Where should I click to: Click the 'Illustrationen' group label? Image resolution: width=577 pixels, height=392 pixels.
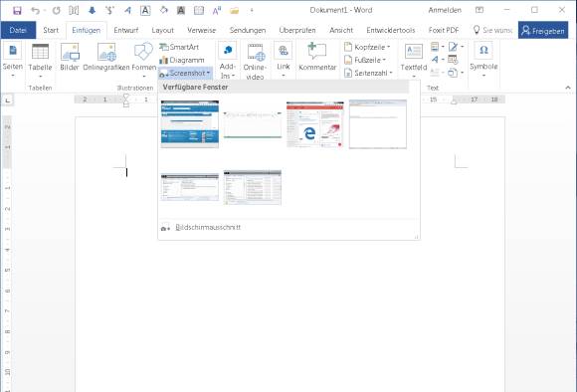(135, 88)
